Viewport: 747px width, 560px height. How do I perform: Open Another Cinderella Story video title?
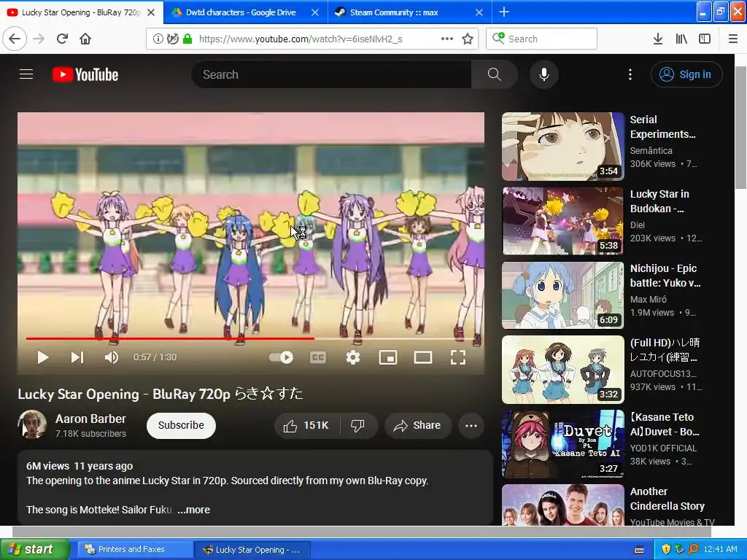pos(667,499)
